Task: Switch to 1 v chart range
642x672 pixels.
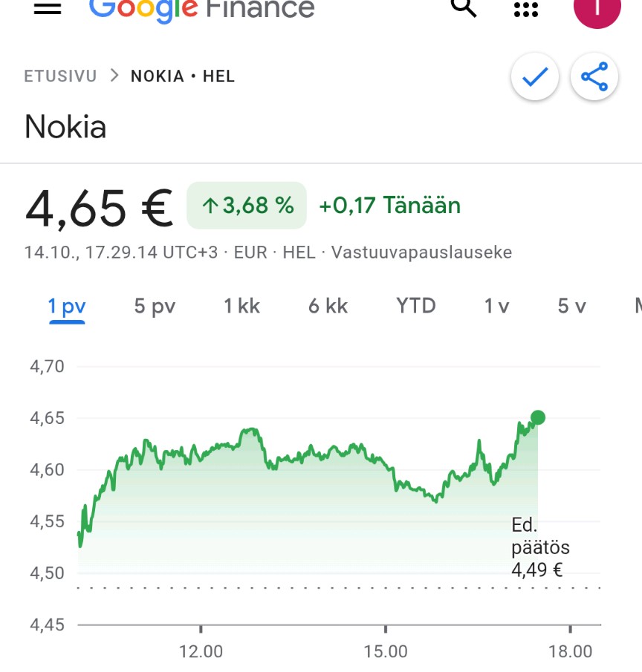Action: (x=496, y=306)
